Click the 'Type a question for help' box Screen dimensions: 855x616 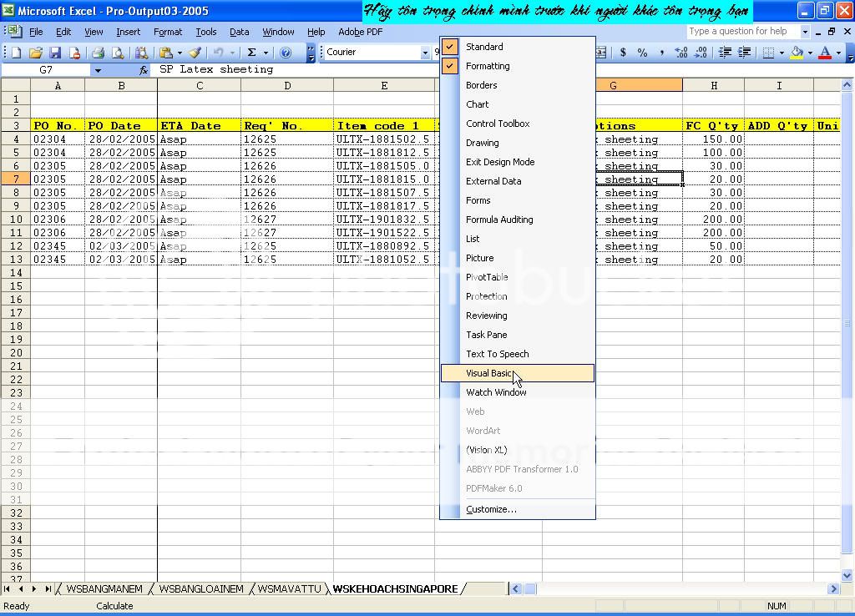(x=742, y=32)
